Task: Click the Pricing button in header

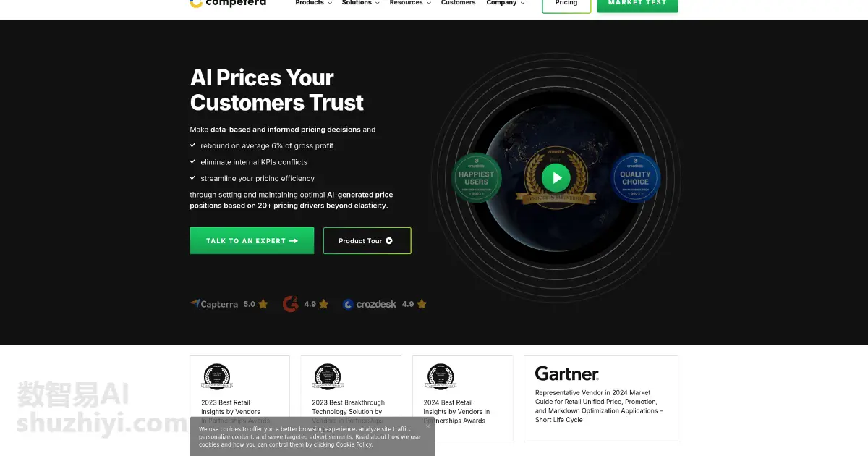Action: 566,4
